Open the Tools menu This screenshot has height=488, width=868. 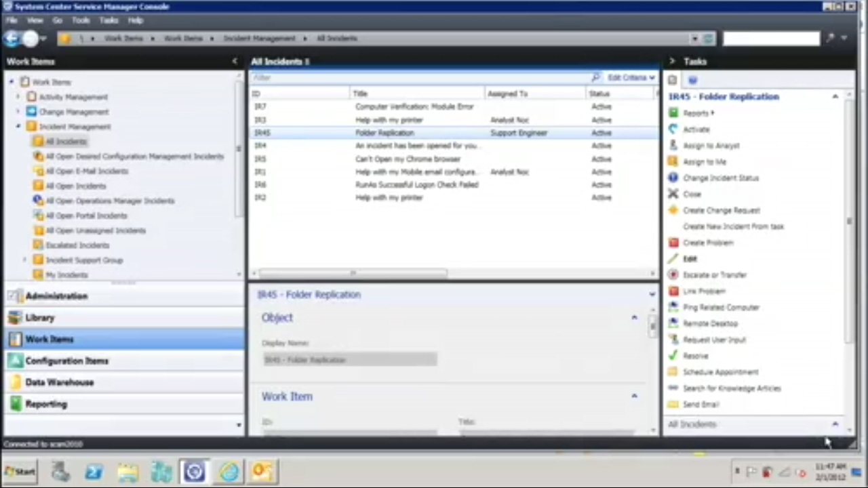click(81, 20)
